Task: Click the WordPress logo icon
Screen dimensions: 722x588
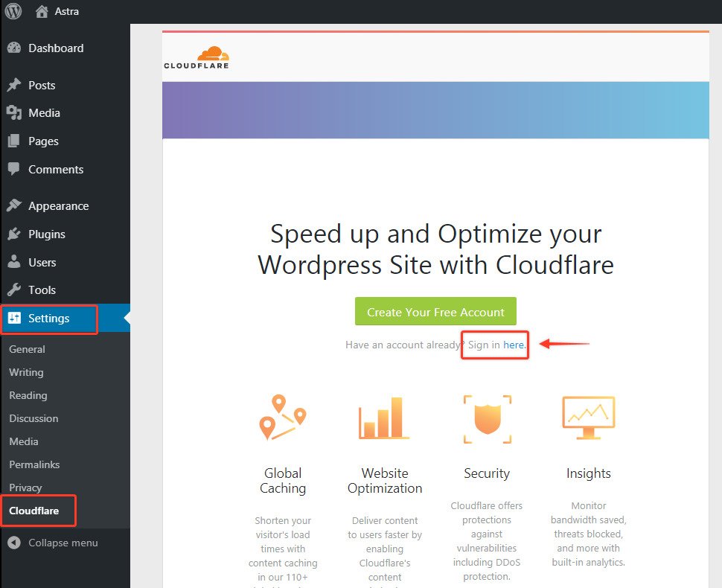Action: [x=13, y=11]
